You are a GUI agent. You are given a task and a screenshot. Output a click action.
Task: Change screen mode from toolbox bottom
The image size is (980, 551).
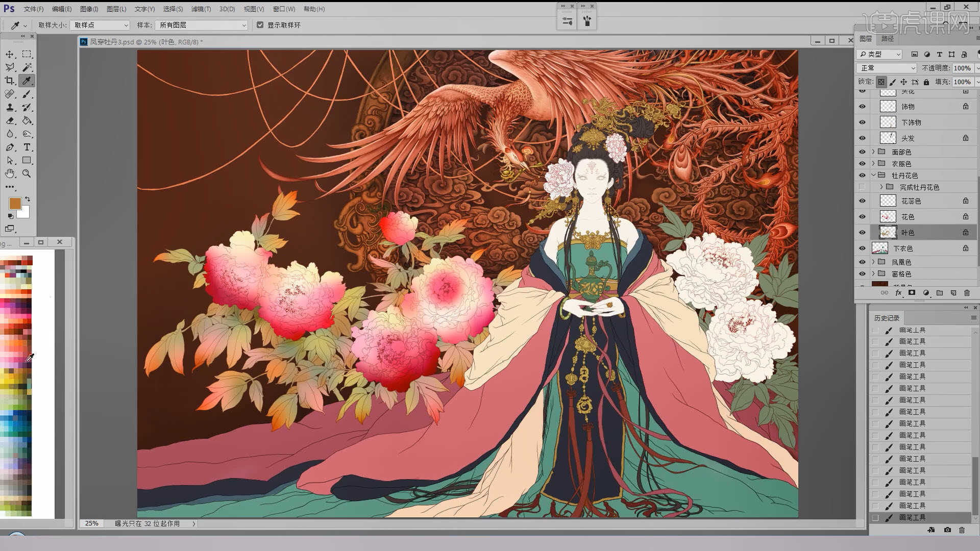[x=10, y=229]
